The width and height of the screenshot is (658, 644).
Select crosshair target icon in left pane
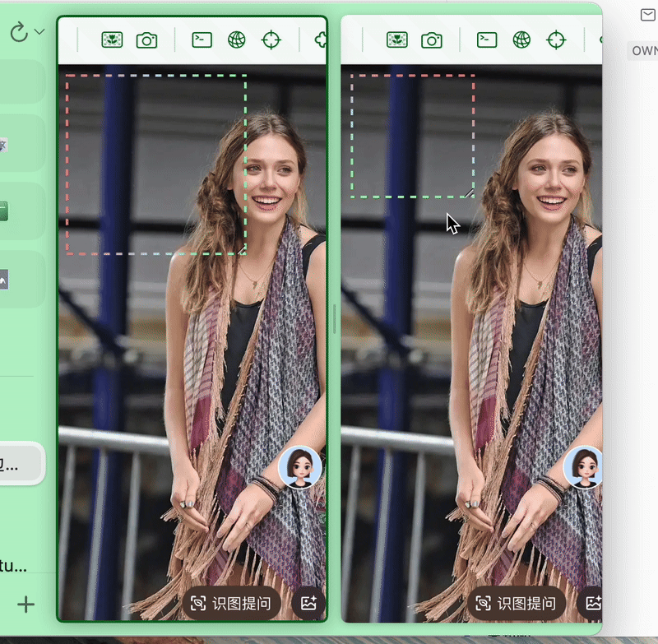point(271,40)
